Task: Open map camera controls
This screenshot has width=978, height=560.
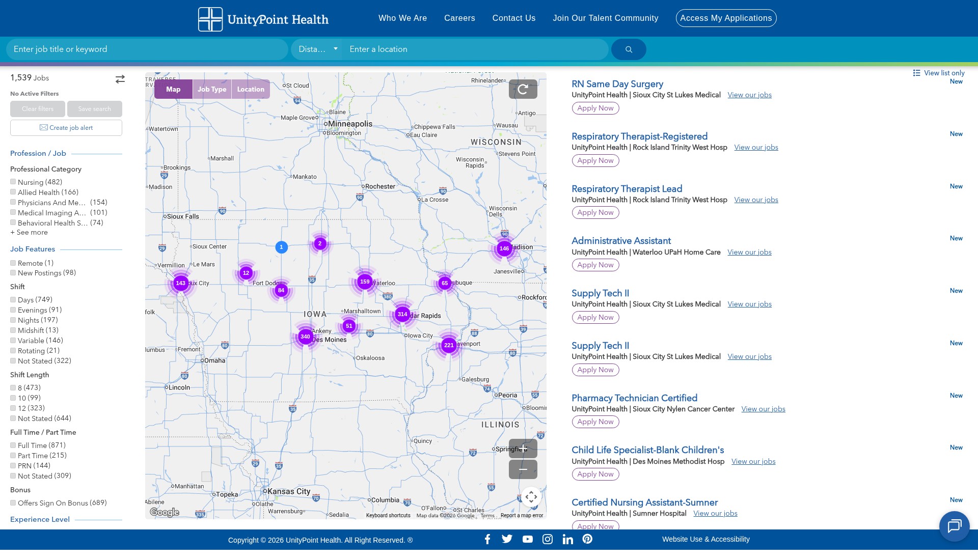Action: tap(531, 497)
